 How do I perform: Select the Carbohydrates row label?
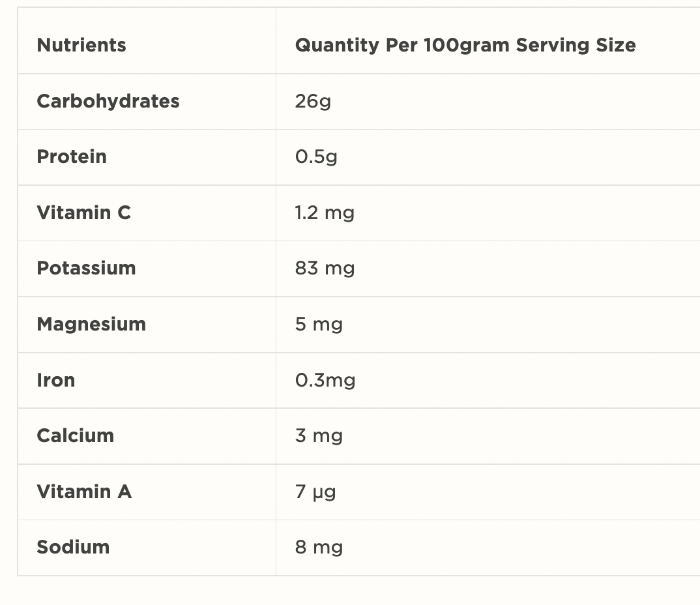coord(108,101)
